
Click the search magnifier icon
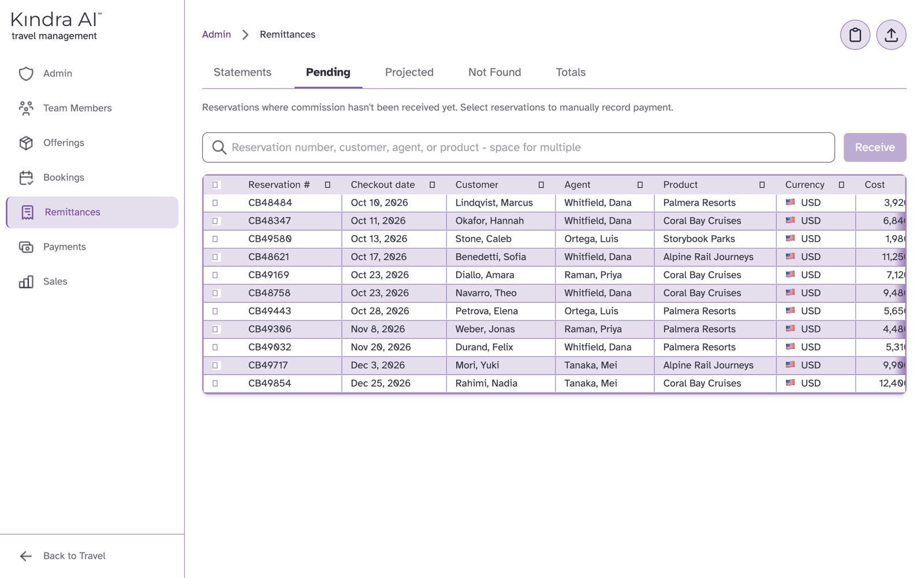219,147
